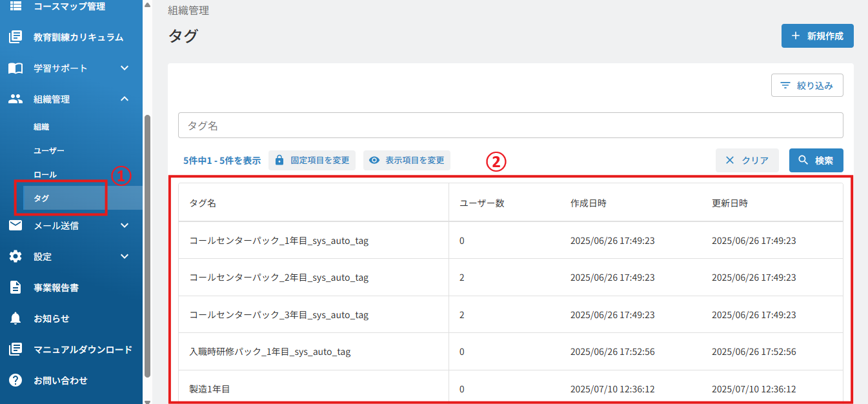Click the お問い合わせ question mark icon

pyautogui.click(x=15, y=381)
